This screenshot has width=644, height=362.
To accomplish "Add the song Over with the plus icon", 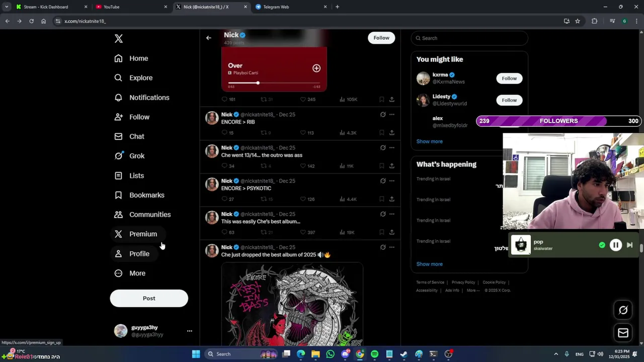I will click(316, 68).
